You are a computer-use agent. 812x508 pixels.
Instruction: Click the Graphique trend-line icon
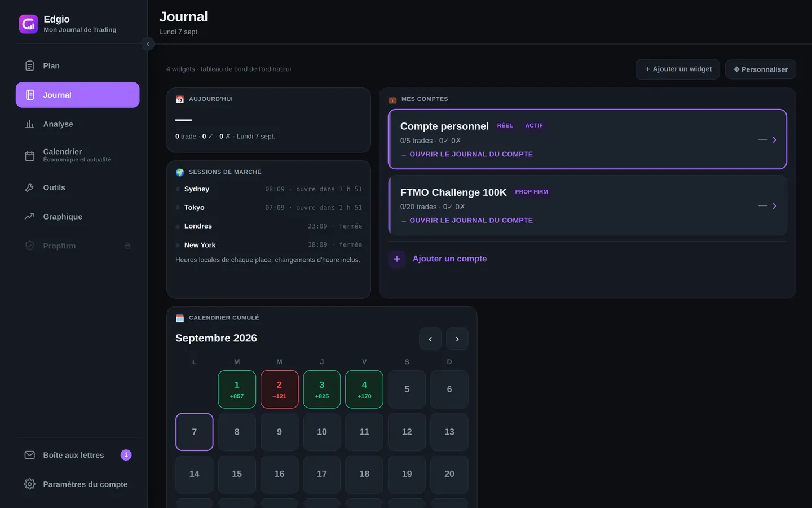pyautogui.click(x=30, y=217)
